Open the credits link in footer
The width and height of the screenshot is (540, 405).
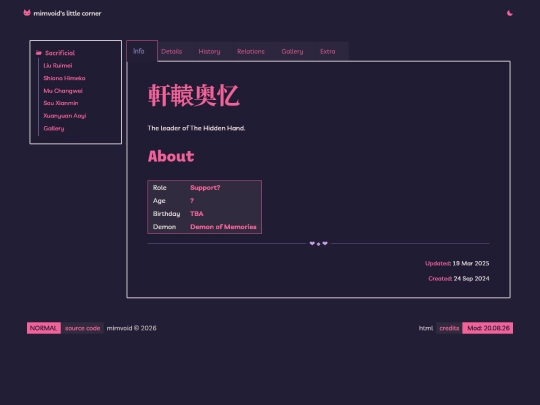[x=449, y=328]
